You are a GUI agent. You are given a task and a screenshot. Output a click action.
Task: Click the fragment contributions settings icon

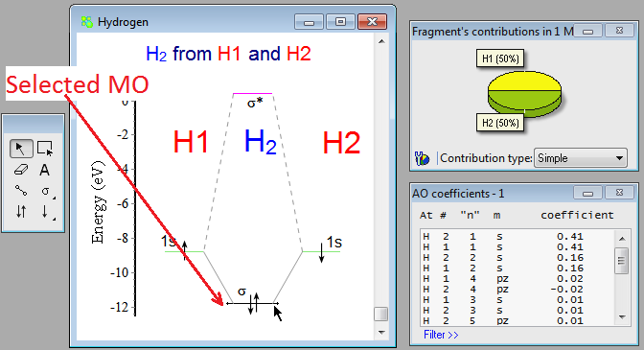422,158
